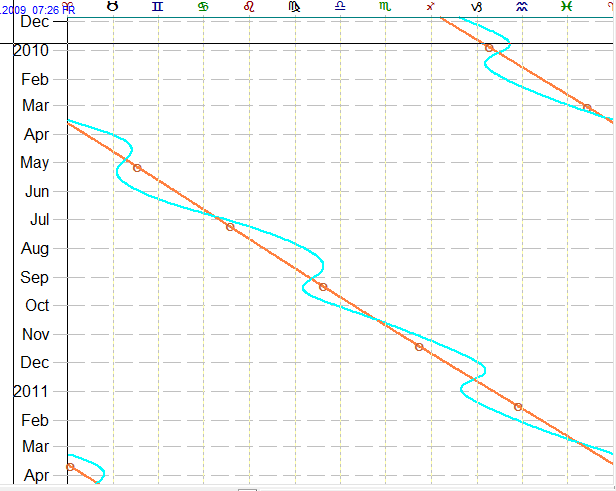Image resolution: width=616 pixels, height=491 pixels.
Task: Click the Taurus zodiac symbol in header
Action: click(112, 7)
